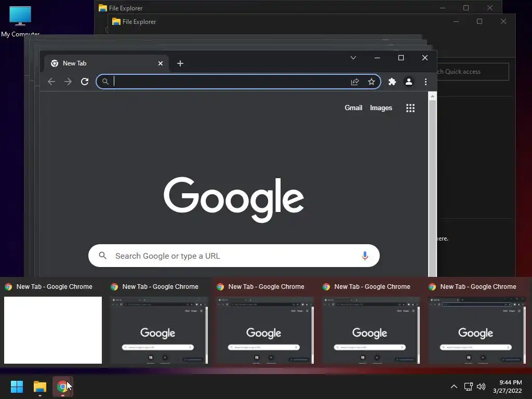This screenshot has height=399, width=532.
Task: Start voice search with microphone icon
Action: [365, 256]
